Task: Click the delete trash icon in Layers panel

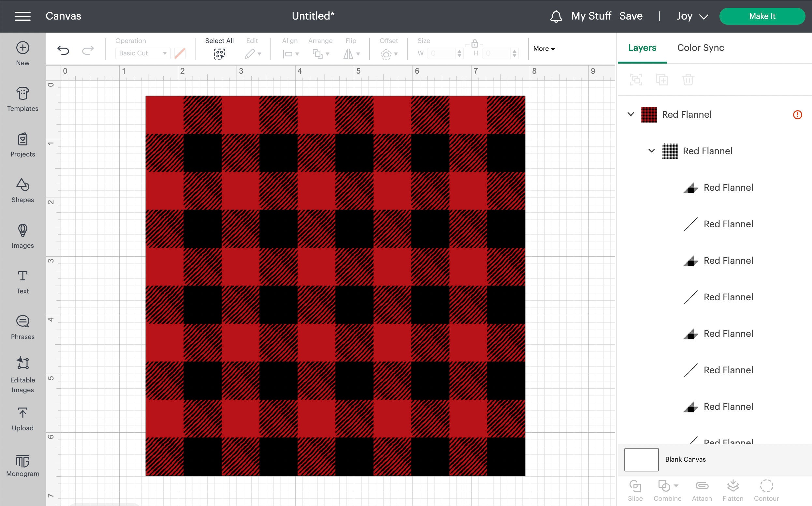Action: (x=688, y=80)
